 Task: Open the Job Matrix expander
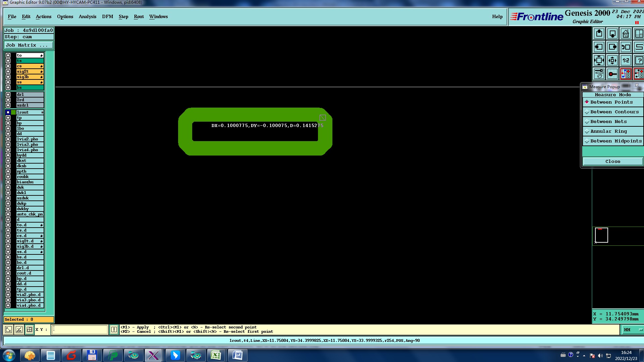click(28, 45)
